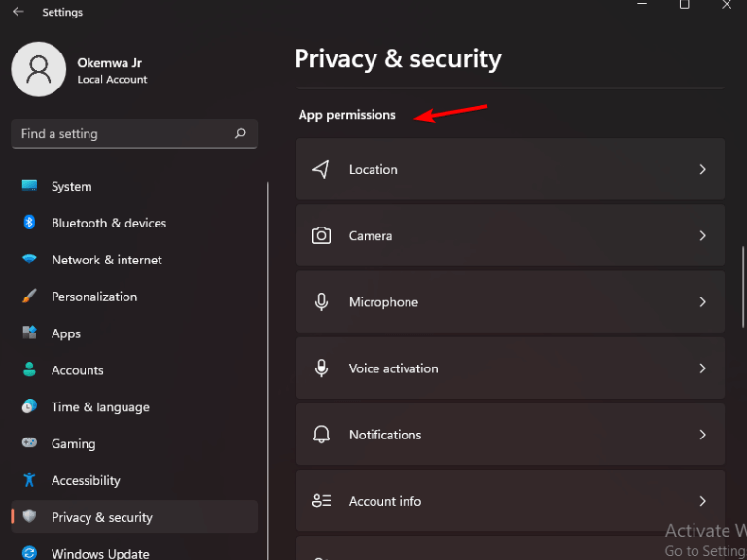Click the back arrow in Settings header
Viewport: 747px width, 560px height.
pos(18,12)
